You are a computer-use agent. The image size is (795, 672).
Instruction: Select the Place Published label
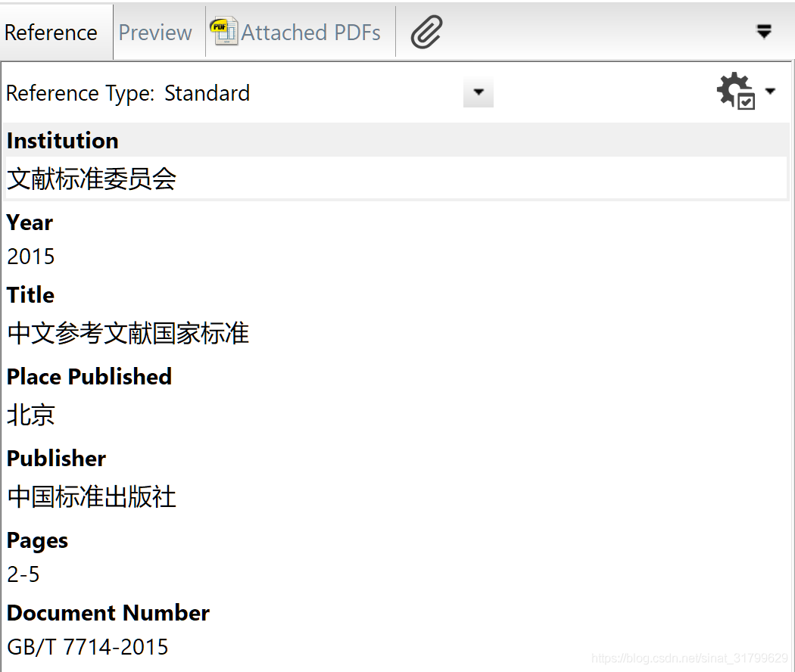click(x=89, y=377)
